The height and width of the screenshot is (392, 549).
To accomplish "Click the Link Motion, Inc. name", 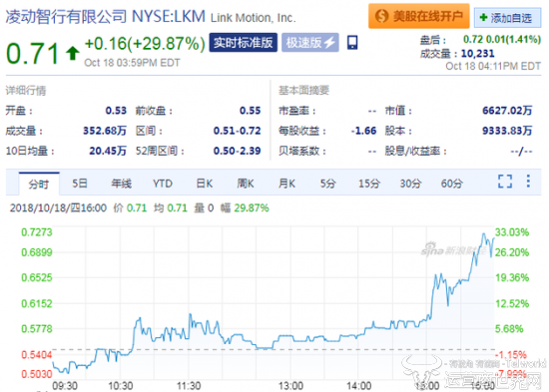I will [x=254, y=18].
